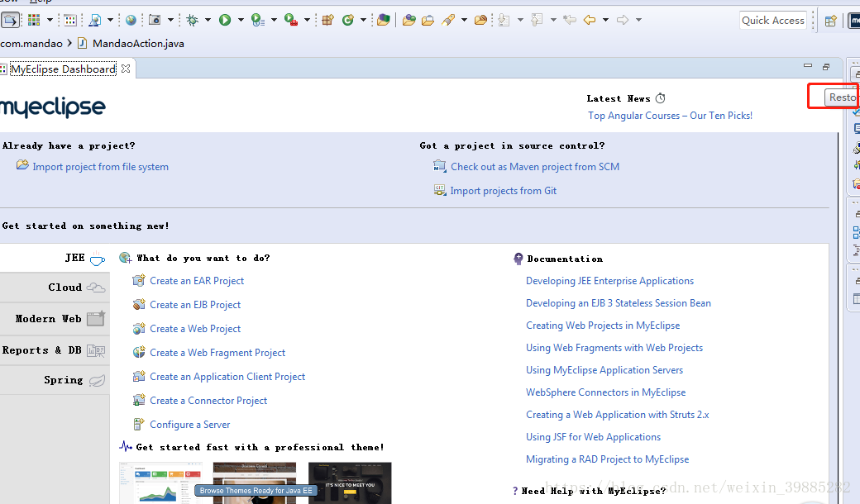Image resolution: width=860 pixels, height=504 pixels.
Task: Click the Run with coverage icon
Action: (258, 21)
